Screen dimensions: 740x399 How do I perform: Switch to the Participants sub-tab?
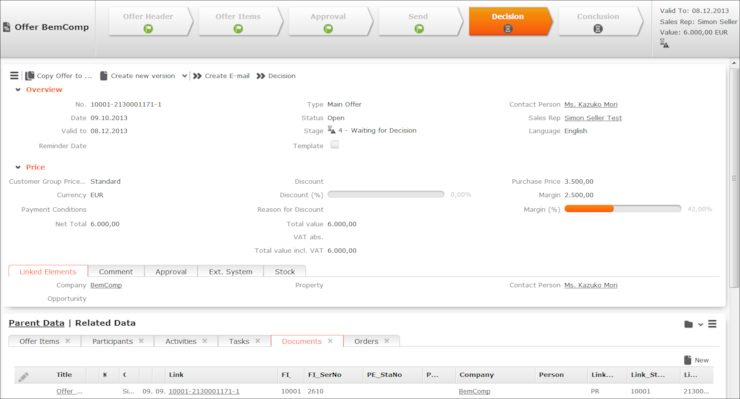pos(112,341)
